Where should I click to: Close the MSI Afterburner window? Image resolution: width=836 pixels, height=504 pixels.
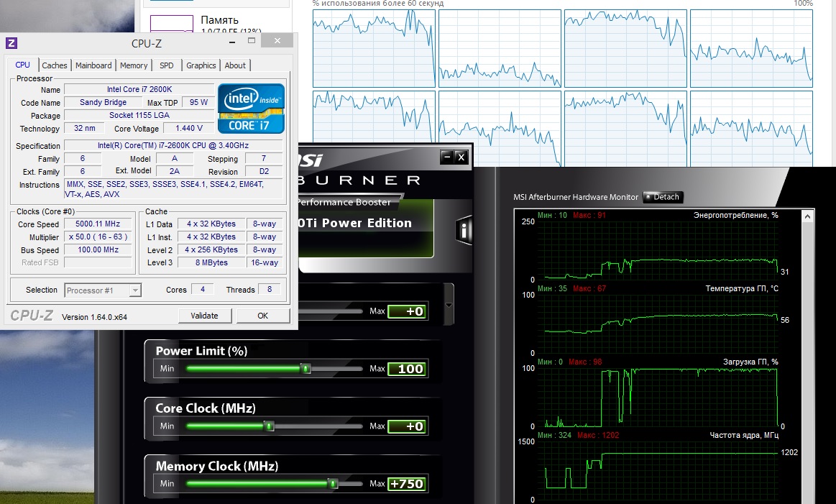point(461,157)
